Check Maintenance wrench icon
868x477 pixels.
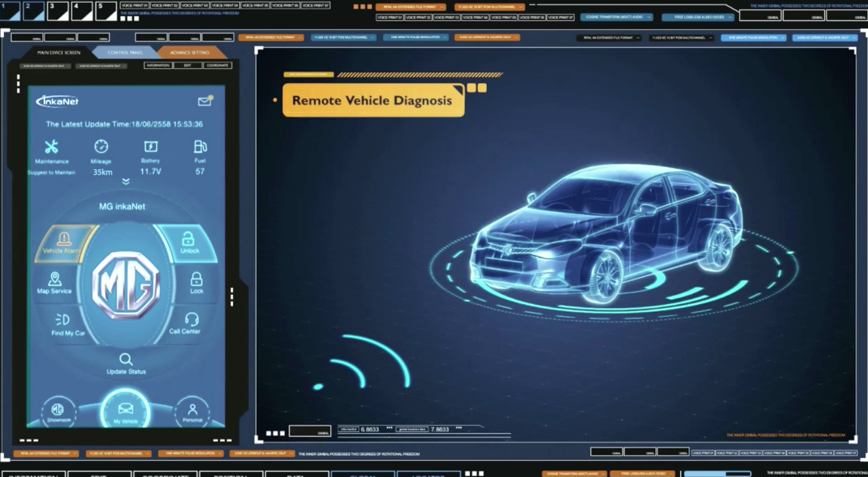[x=52, y=147]
